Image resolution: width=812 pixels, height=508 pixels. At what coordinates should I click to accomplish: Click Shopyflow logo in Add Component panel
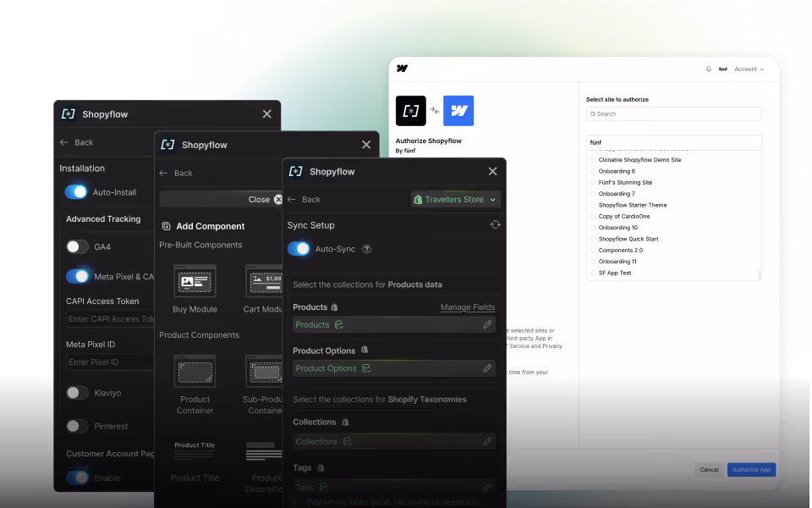click(167, 145)
